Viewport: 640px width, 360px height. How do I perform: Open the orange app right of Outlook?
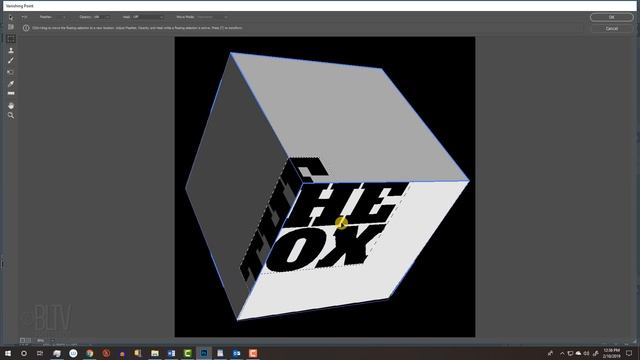253,353
